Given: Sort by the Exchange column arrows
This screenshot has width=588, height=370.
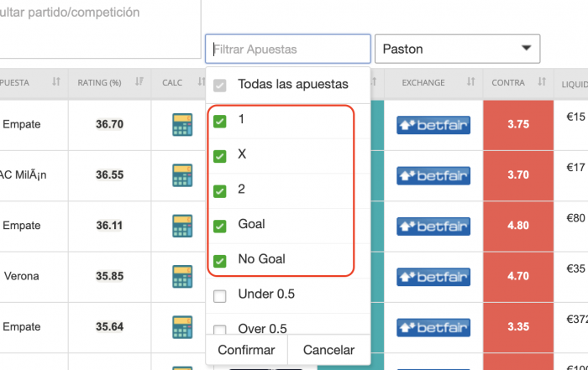Looking at the screenshot, I should click(x=470, y=81).
